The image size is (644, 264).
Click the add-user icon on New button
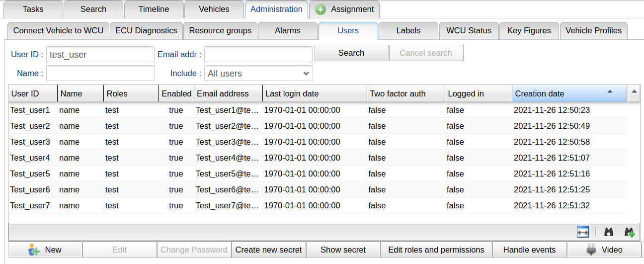[x=34, y=250]
